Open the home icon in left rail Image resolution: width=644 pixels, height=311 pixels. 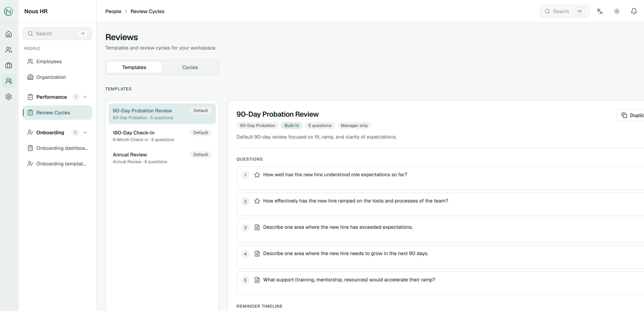(x=9, y=34)
